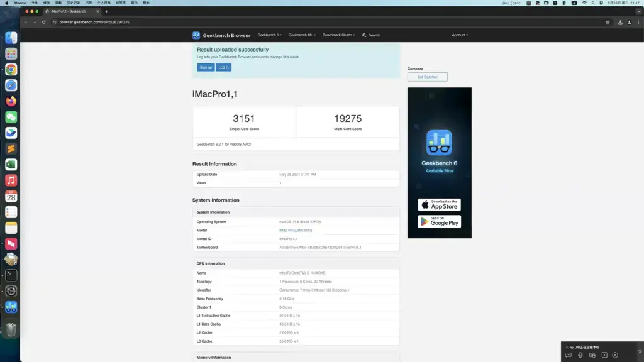Open the Chrome three-dot menu
The height and width of the screenshot is (362, 644).
point(638,22)
